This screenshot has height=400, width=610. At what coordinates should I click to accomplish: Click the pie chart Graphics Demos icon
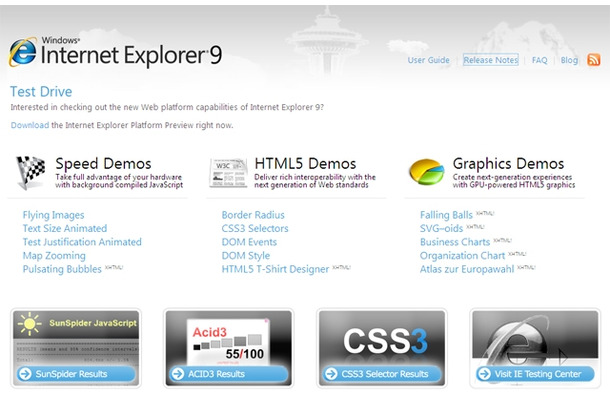(426, 172)
